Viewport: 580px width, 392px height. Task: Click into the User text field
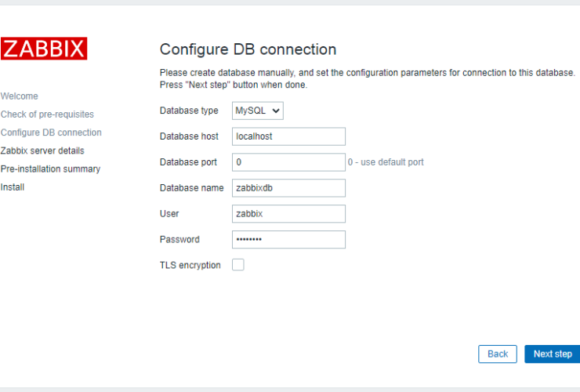(x=288, y=213)
